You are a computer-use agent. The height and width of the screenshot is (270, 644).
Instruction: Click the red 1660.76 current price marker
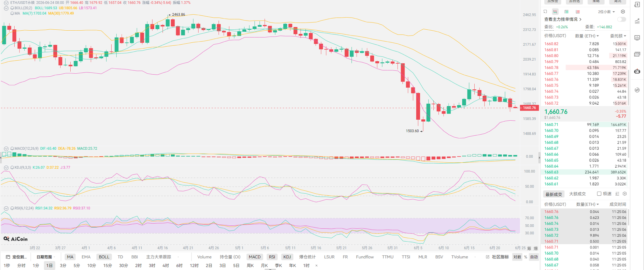coord(529,108)
